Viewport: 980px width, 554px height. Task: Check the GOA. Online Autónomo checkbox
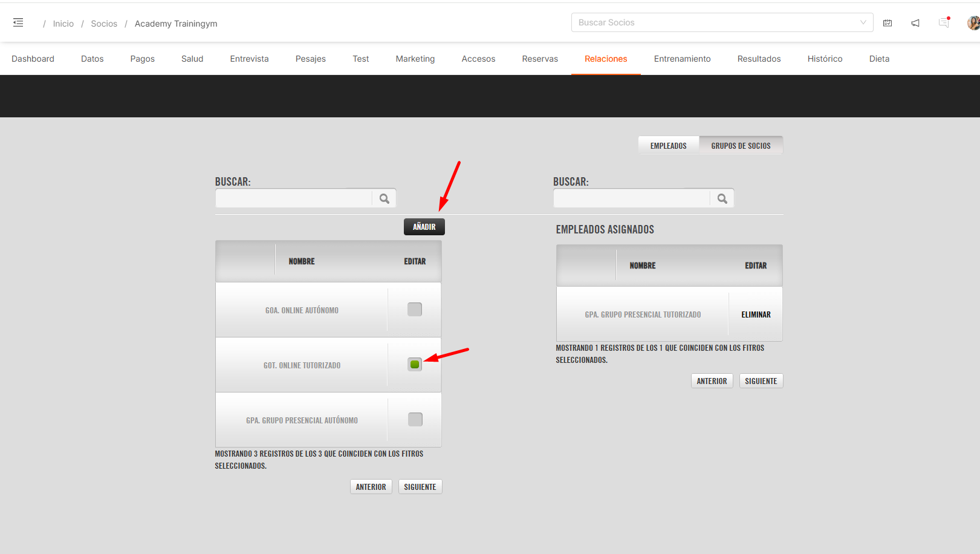[x=415, y=310]
